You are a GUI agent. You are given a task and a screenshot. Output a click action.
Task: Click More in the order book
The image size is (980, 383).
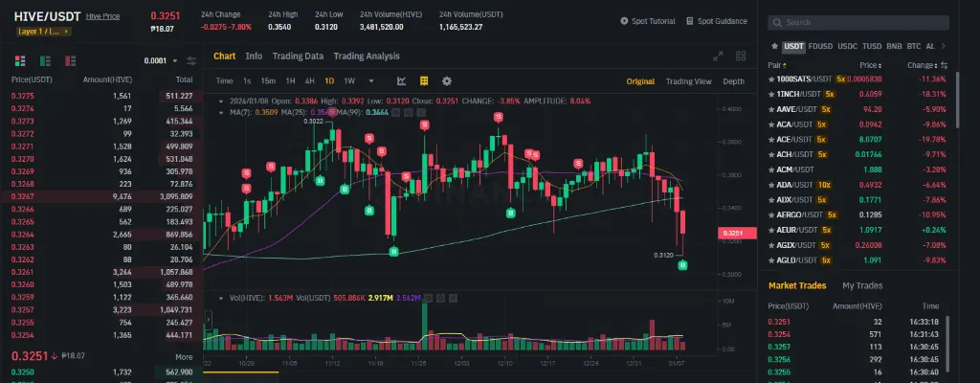[184, 357]
